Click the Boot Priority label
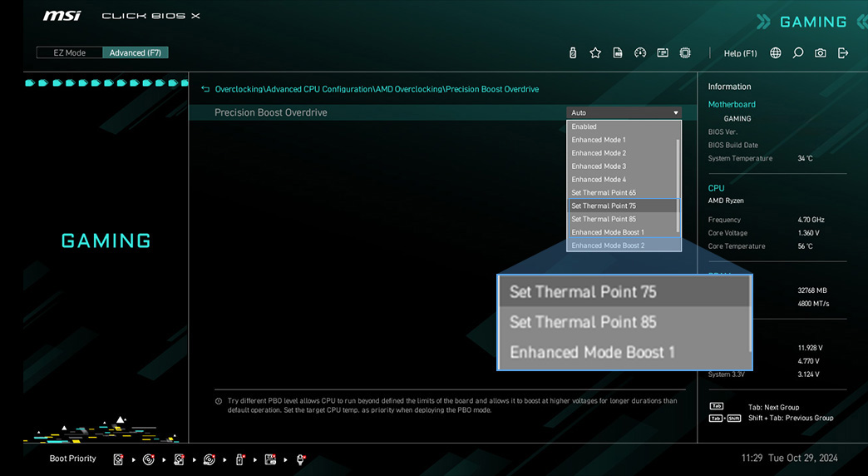 [x=72, y=459]
